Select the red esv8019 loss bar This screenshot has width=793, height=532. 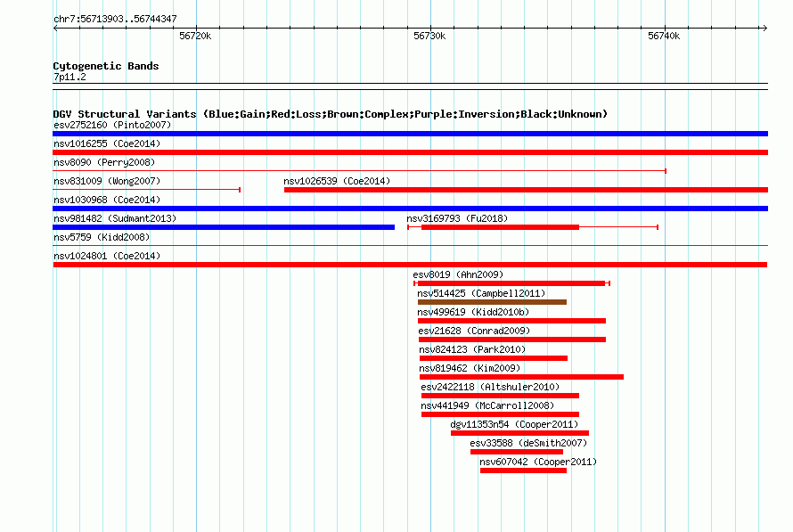(x=511, y=283)
